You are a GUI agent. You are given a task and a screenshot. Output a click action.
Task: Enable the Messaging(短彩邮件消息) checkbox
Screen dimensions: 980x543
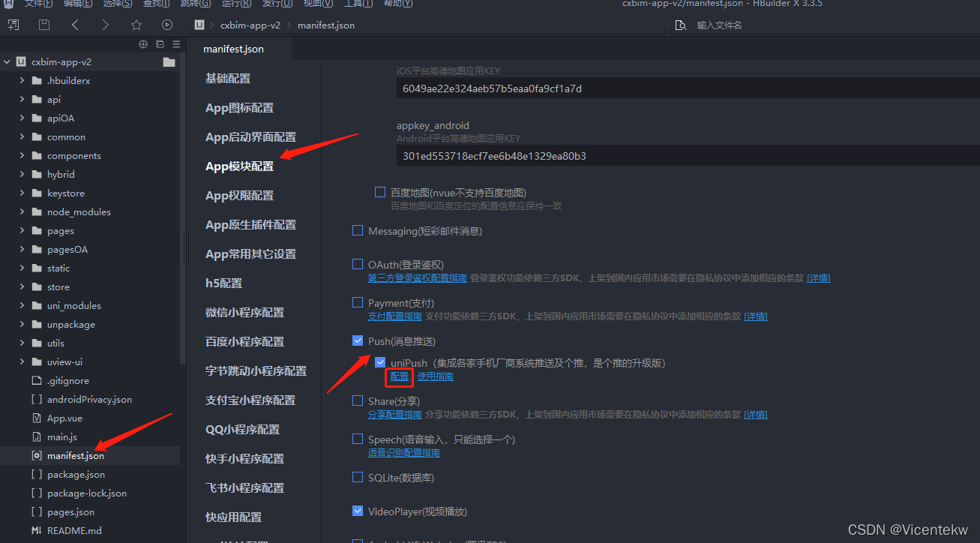[358, 231]
